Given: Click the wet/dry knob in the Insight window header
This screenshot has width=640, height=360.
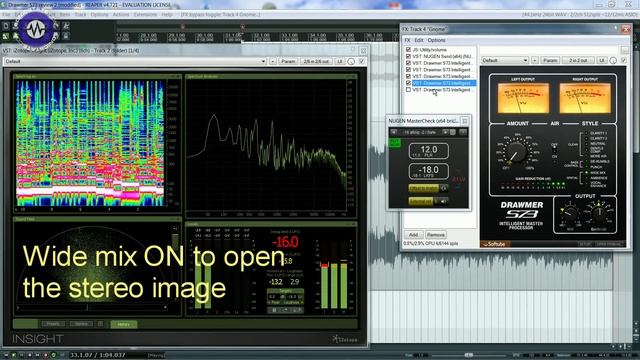Looking at the screenshot, I should [351, 61].
